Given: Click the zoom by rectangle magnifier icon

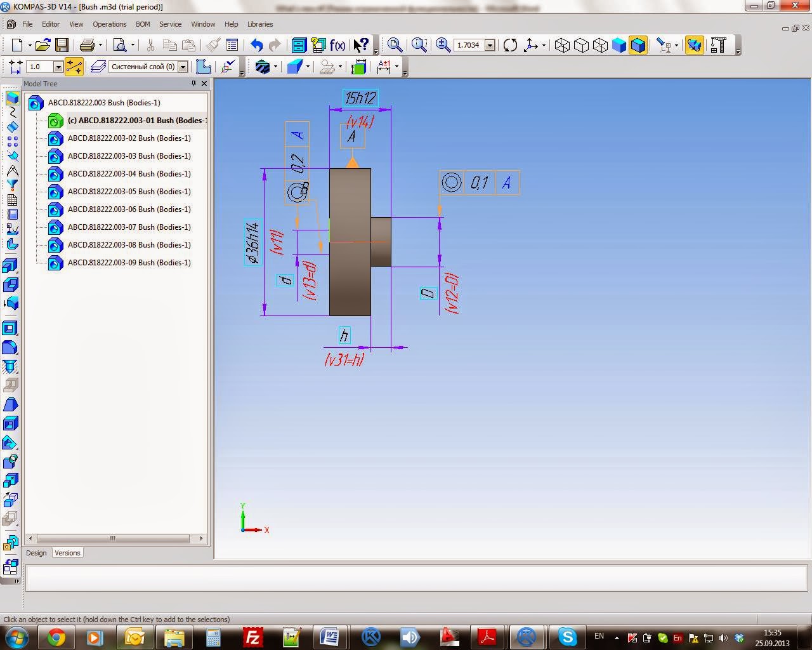Looking at the screenshot, I should [x=419, y=45].
